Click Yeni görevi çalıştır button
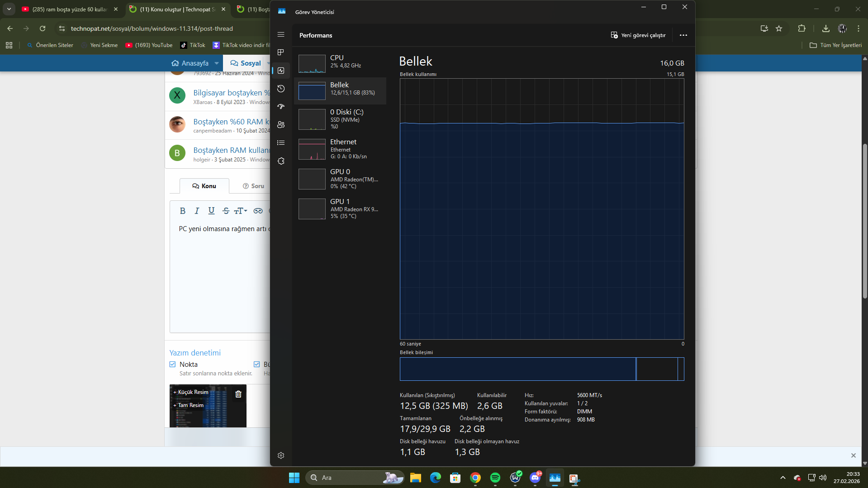The width and height of the screenshot is (868, 488). [x=638, y=35]
